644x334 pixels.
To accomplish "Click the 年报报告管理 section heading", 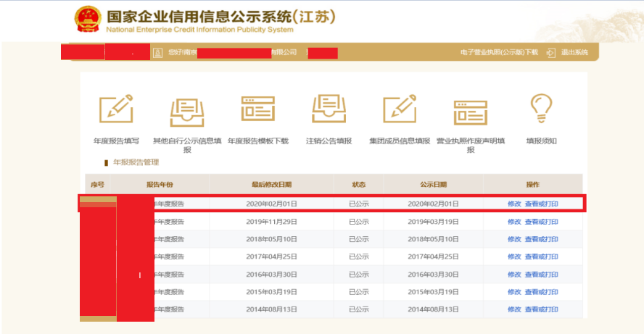I will (136, 162).
